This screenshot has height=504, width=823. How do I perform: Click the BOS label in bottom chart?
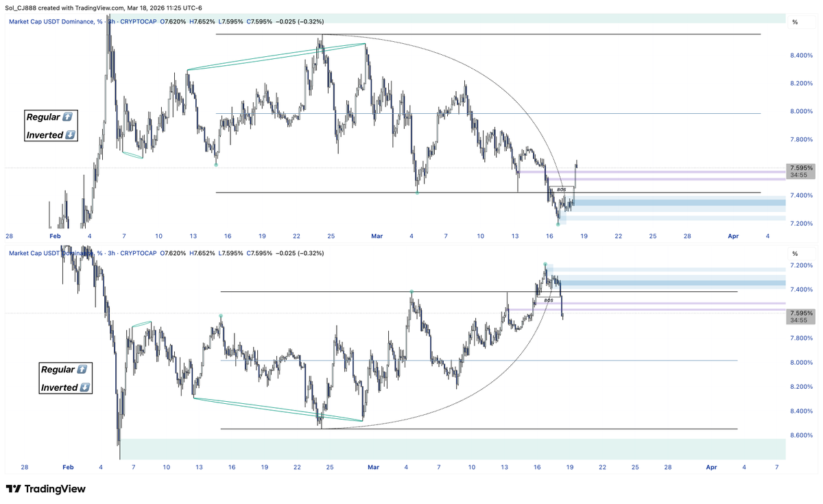click(x=548, y=300)
